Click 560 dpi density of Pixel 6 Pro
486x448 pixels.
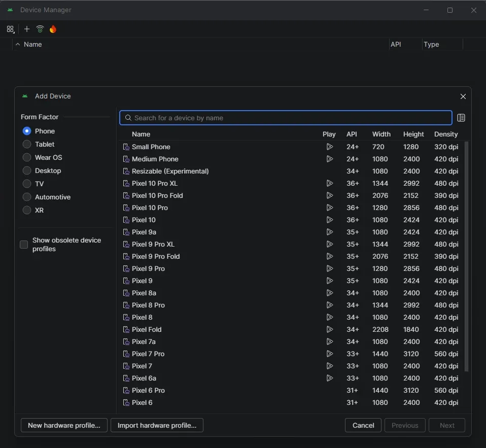pyautogui.click(x=446, y=390)
